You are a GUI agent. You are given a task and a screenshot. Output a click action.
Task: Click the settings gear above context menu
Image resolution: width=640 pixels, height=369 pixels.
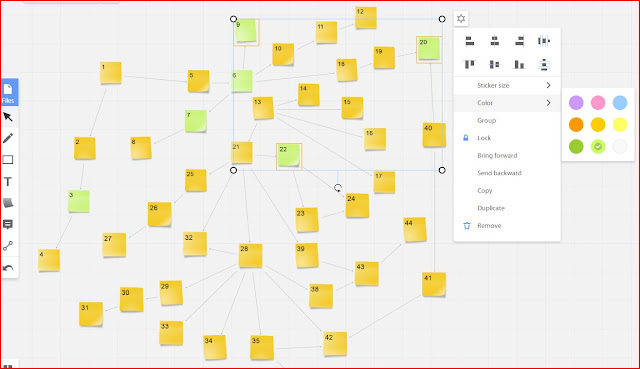461,18
